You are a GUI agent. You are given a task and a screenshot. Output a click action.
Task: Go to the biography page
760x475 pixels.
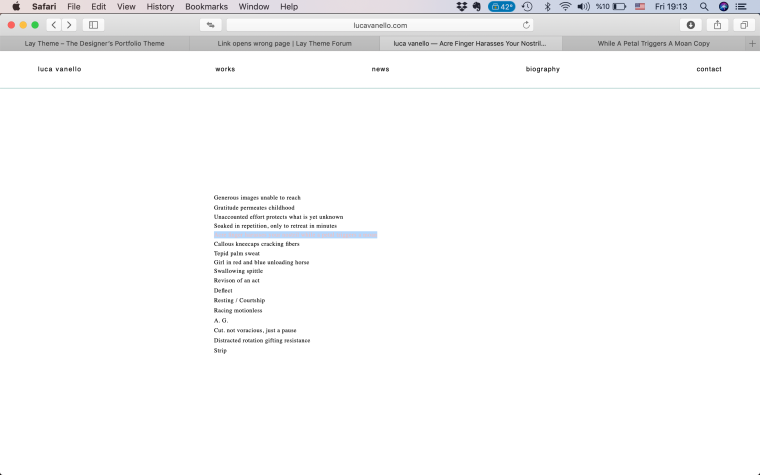point(542,69)
